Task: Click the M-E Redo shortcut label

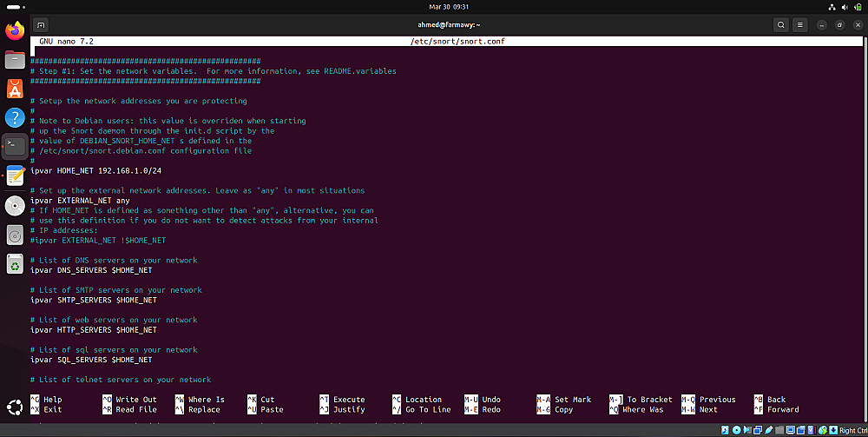Action: 482,409
